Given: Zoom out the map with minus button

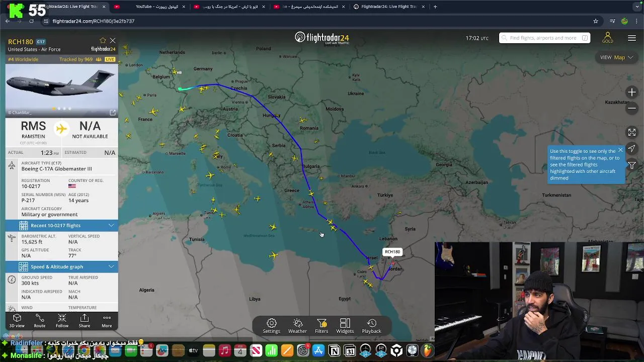Looking at the screenshot, I should click(632, 108).
